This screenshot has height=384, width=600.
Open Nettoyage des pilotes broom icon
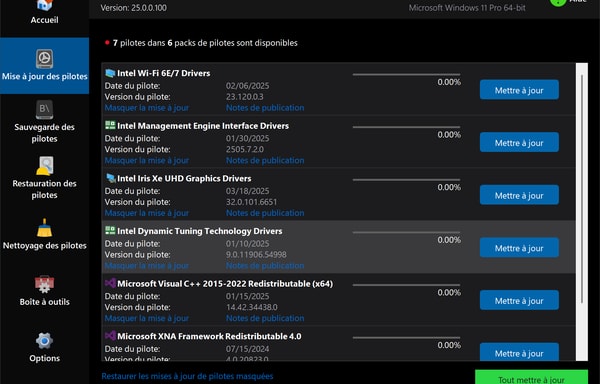point(44,228)
